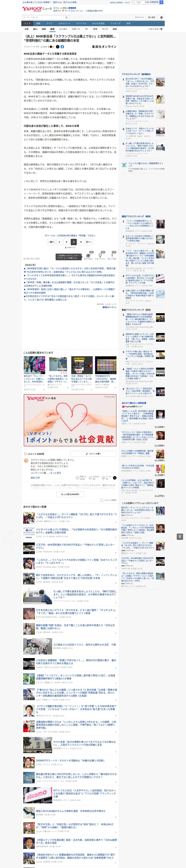186x868 pixels.
Task: Click the ログイン link
Action: [x=57, y=11]
